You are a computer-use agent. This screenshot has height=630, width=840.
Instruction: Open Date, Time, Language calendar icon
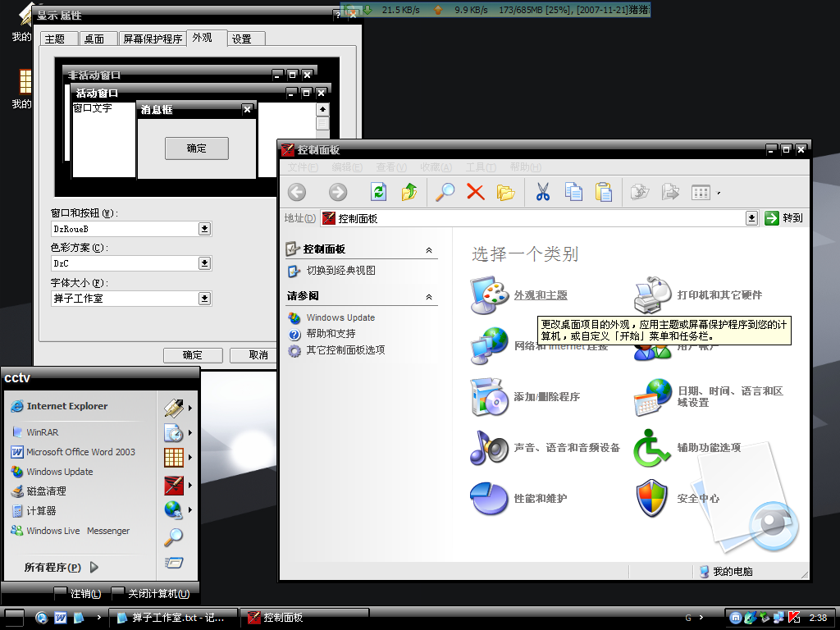(x=652, y=396)
